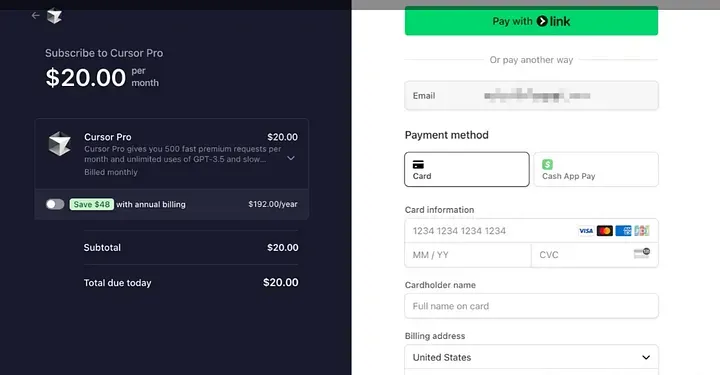Screen dimensions: 720x375
Task: Click the Full name on card field
Action: [531, 306]
